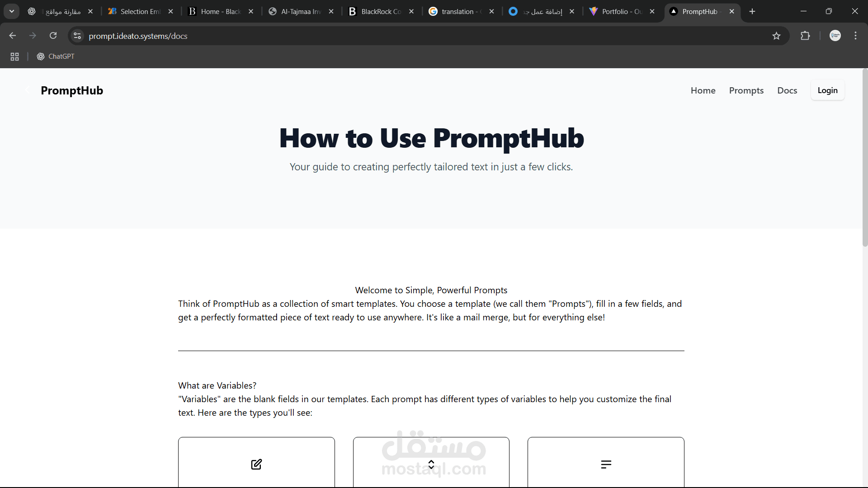868x488 pixels.
Task: Open site information icon in address bar
Action: (x=77, y=36)
